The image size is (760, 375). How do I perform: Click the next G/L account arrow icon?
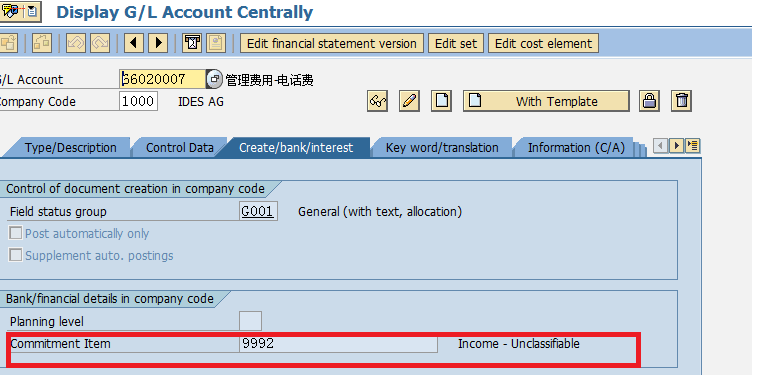point(158,43)
